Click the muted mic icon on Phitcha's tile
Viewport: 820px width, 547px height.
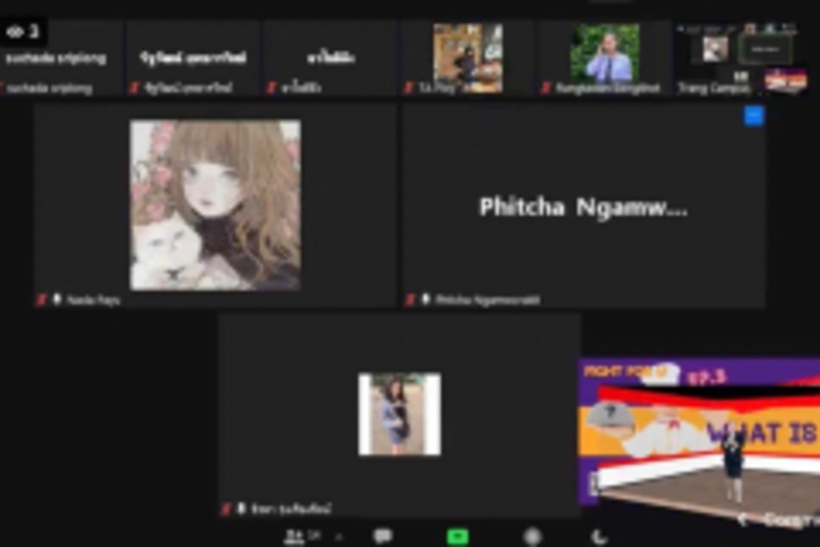click(410, 299)
